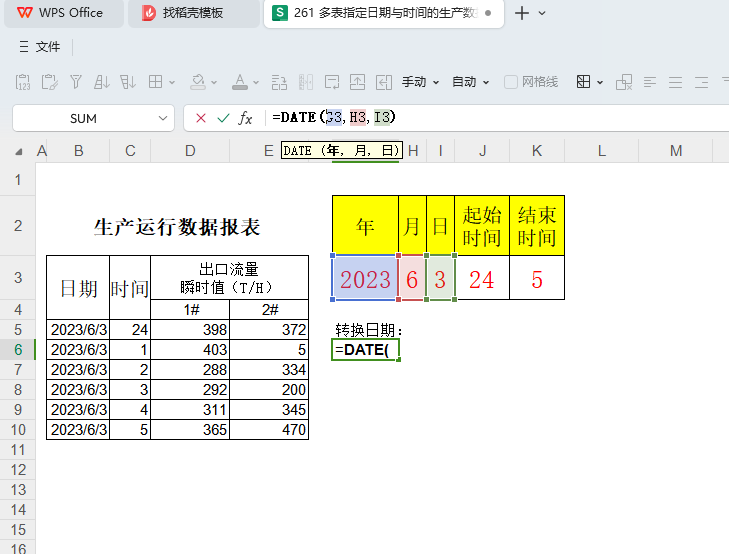Click the 起始时间 header cell
The height and width of the screenshot is (554, 729).
point(482,226)
